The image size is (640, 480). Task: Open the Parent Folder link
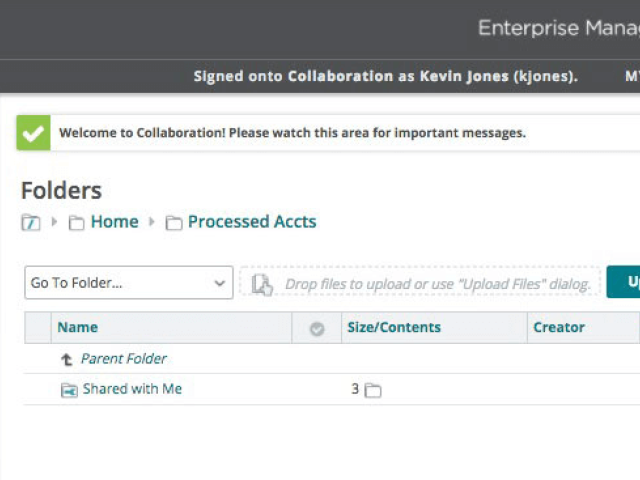[124, 359]
